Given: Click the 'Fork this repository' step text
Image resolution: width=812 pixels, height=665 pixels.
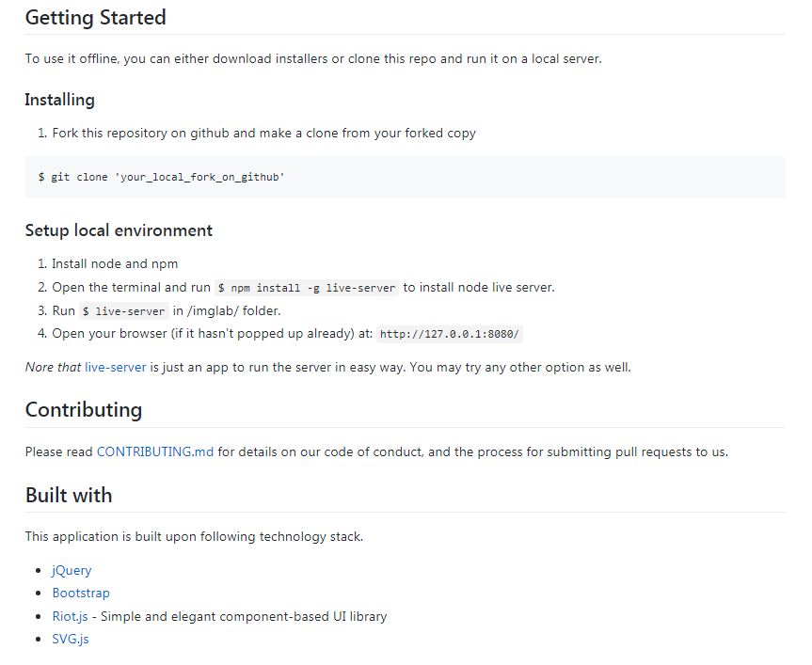Looking at the screenshot, I should [x=263, y=133].
